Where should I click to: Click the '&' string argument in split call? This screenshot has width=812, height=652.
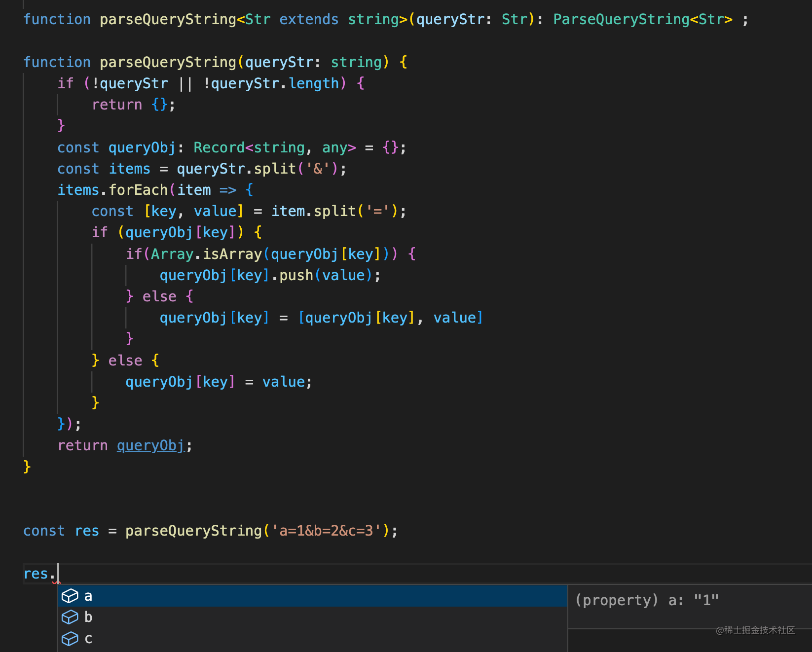tap(318, 169)
